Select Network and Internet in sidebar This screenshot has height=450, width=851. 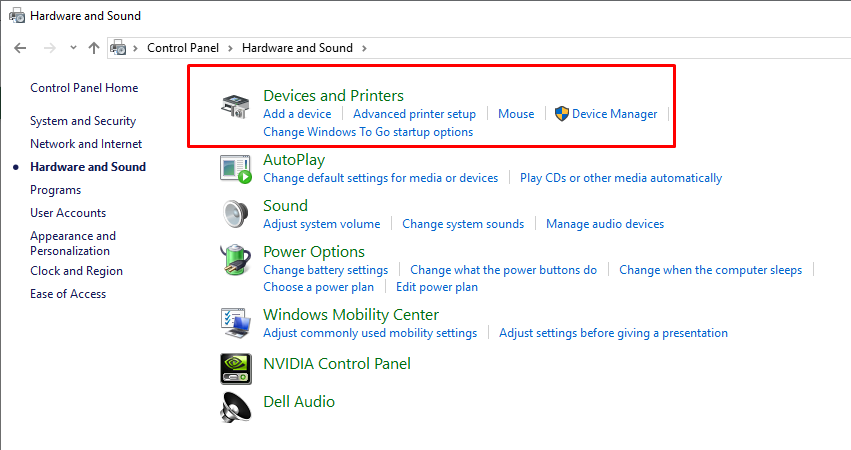pyautogui.click(x=86, y=144)
